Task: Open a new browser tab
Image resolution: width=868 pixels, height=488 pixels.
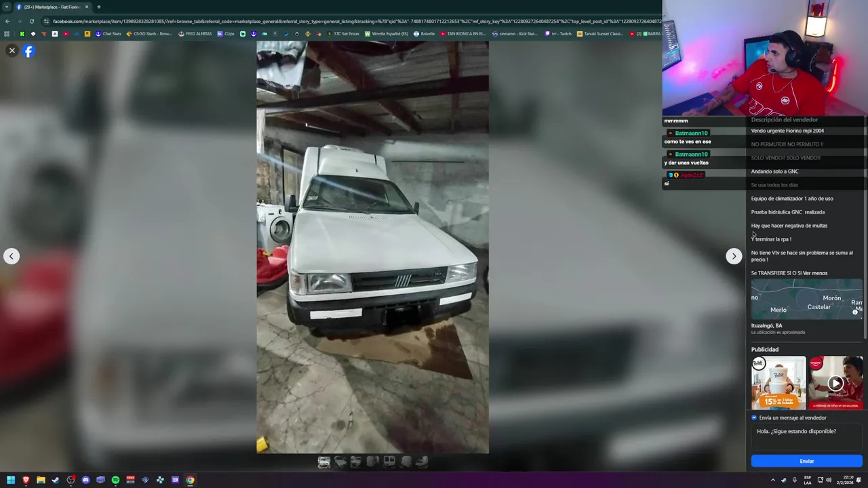Action: click(99, 7)
